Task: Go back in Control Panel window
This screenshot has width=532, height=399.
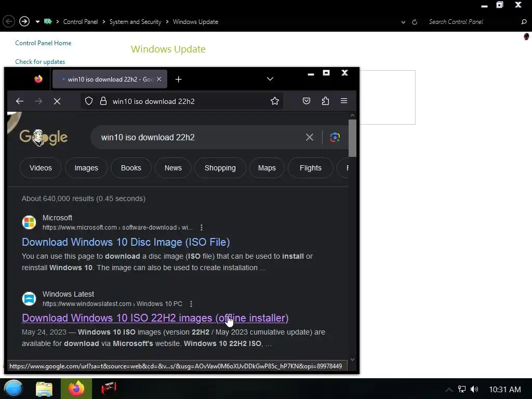Action: coord(9,21)
